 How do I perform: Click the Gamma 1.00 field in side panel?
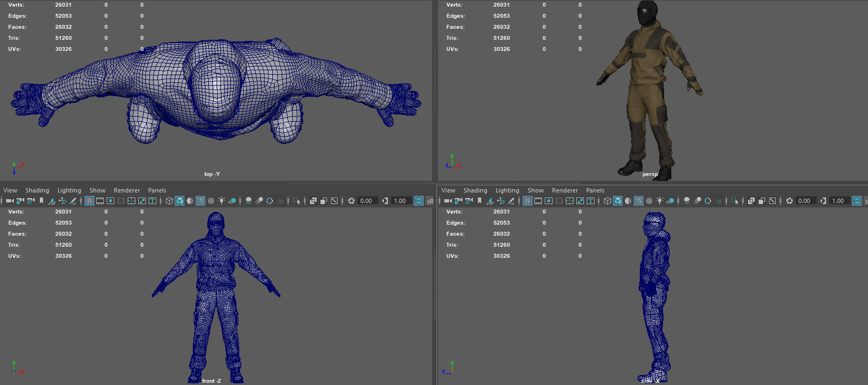point(839,201)
